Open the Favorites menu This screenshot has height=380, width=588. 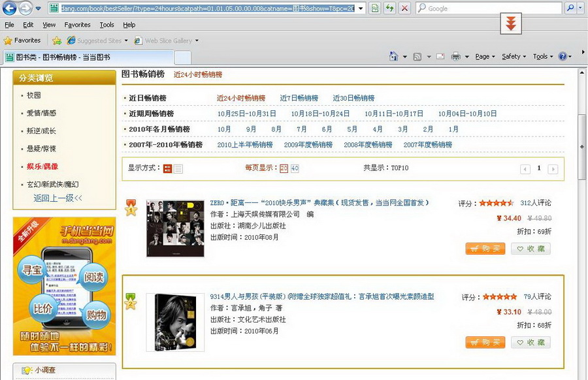(77, 25)
